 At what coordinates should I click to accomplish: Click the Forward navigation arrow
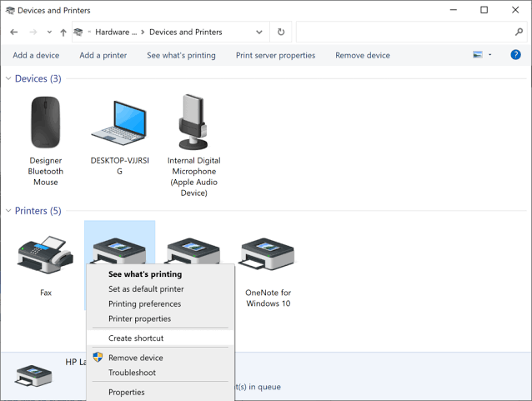[33, 33]
